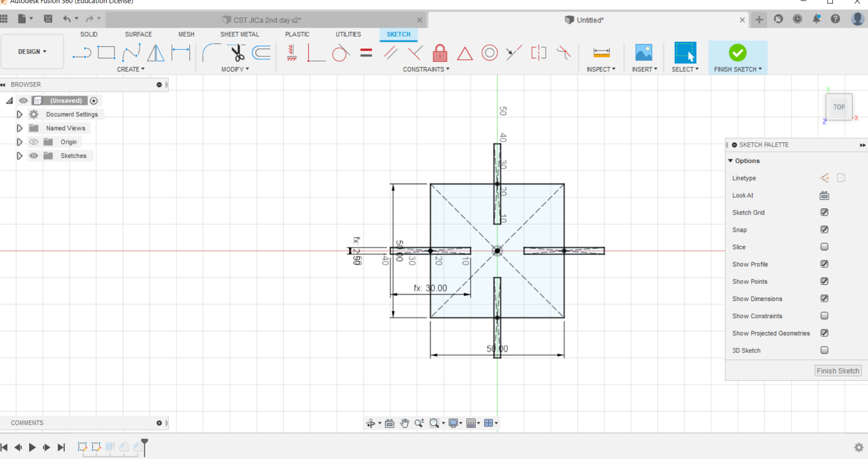
Task: Switch to the PLASTIC tab
Action: pos(297,35)
